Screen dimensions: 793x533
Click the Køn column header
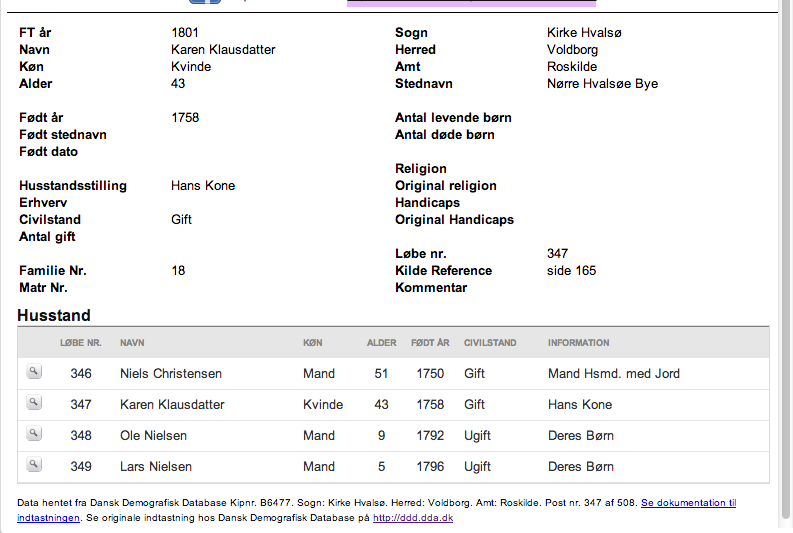pos(313,343)
